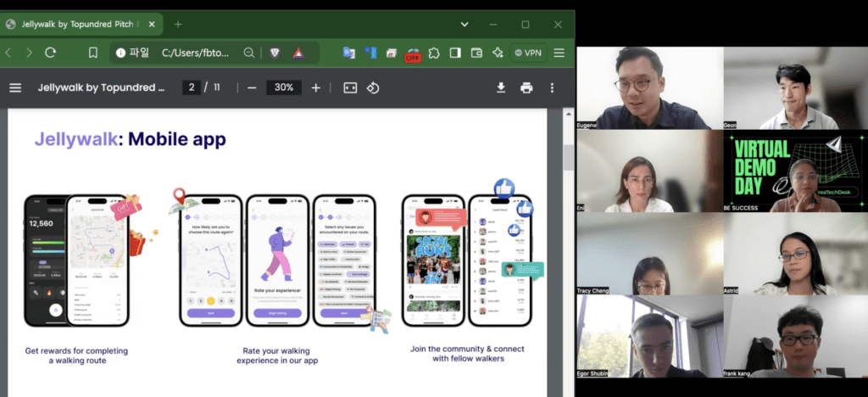Click the scrollbar up arrow
The width and height of the screenshot is (868, 397).
point(569,114)
